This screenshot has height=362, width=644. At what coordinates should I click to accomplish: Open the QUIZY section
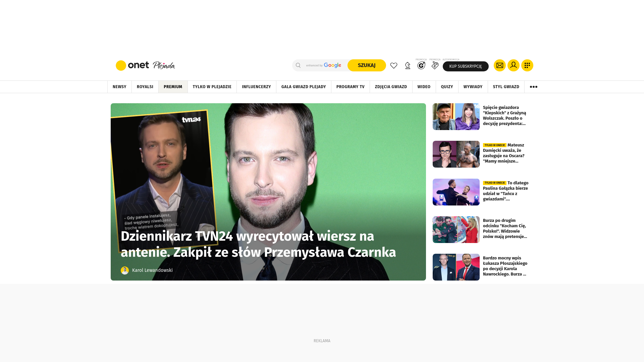coord(447,87)
